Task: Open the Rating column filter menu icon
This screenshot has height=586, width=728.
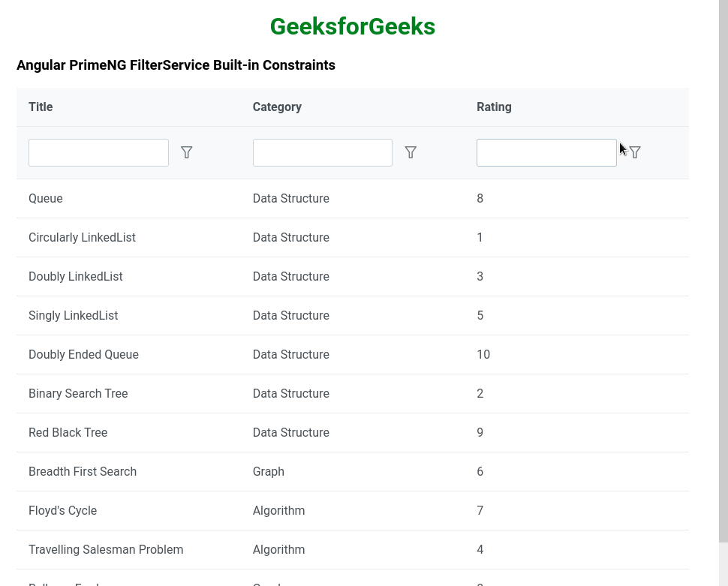Action: click(635, 152)
